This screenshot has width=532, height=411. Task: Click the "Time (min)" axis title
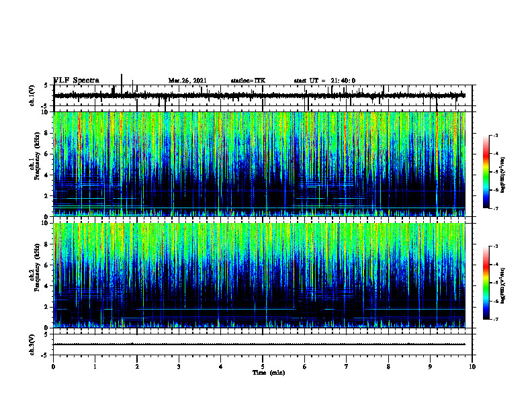point(269,373)
